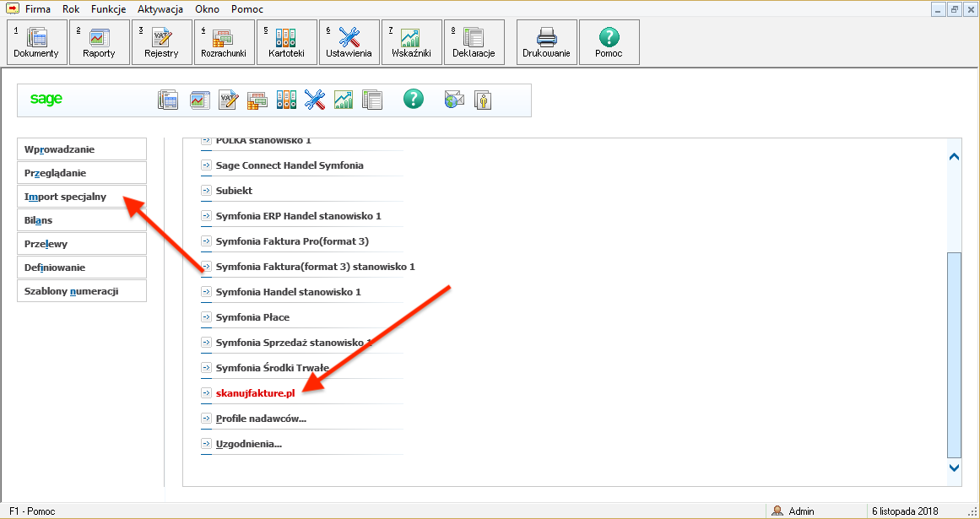This screenshot has width=980, height=519.
Task: Click the Wskaźniki growth chart icon
Action: [x=411, y=42]
